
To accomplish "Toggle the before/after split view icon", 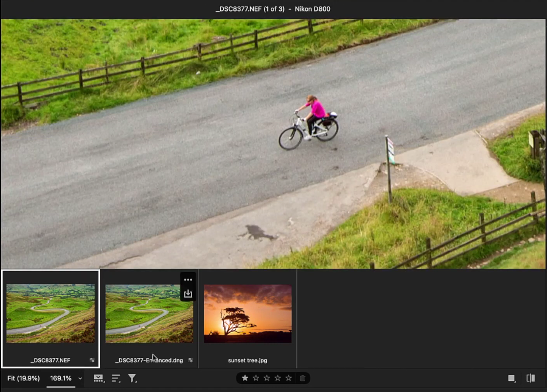I will click(530, 378).
